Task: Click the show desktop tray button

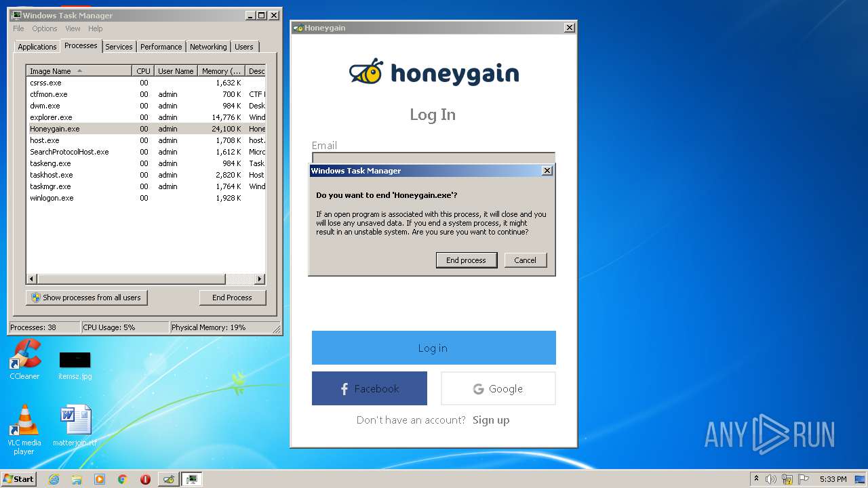Action: [861, 479]
